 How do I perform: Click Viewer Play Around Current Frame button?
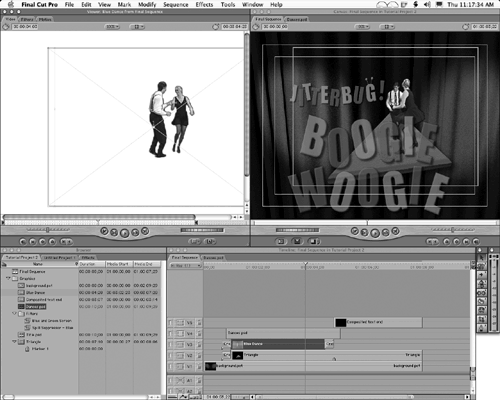[x=135, y=232]
